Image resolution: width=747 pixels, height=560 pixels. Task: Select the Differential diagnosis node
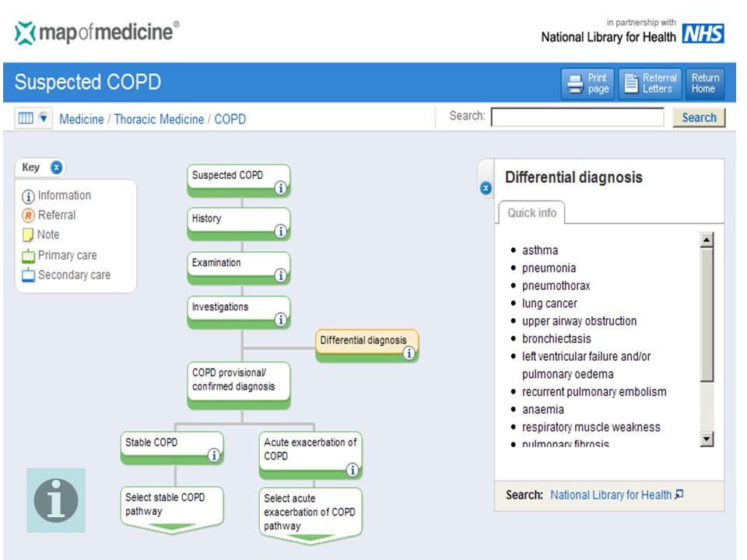366,345
